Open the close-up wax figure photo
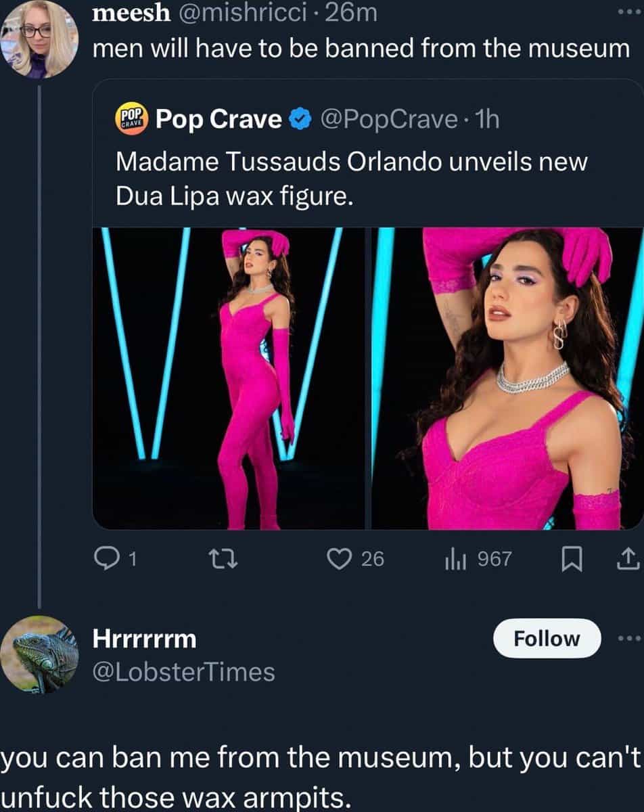This screenshot has width=644, height=812. pyautogui.click(x=506, y=379)
